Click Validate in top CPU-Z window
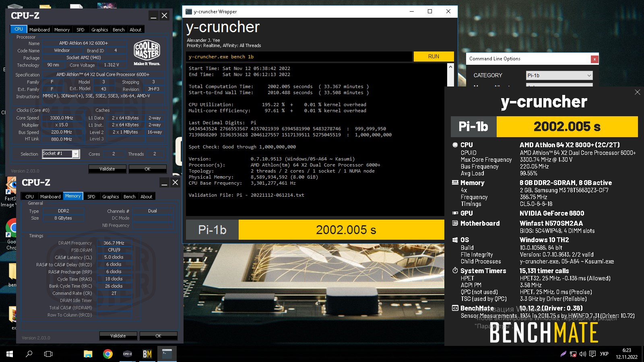This screenshot has width=644, height=362. [x=107, y=169]
